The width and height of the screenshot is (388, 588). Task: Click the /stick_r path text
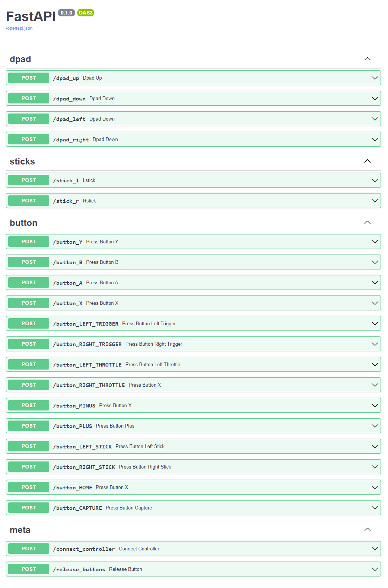66,201
